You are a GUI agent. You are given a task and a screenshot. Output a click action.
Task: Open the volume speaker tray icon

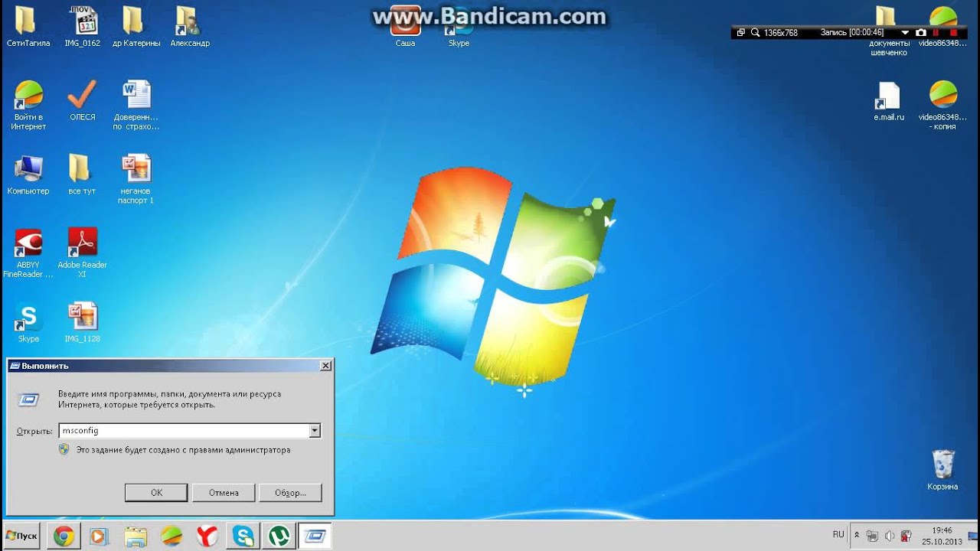coord(890,536)
